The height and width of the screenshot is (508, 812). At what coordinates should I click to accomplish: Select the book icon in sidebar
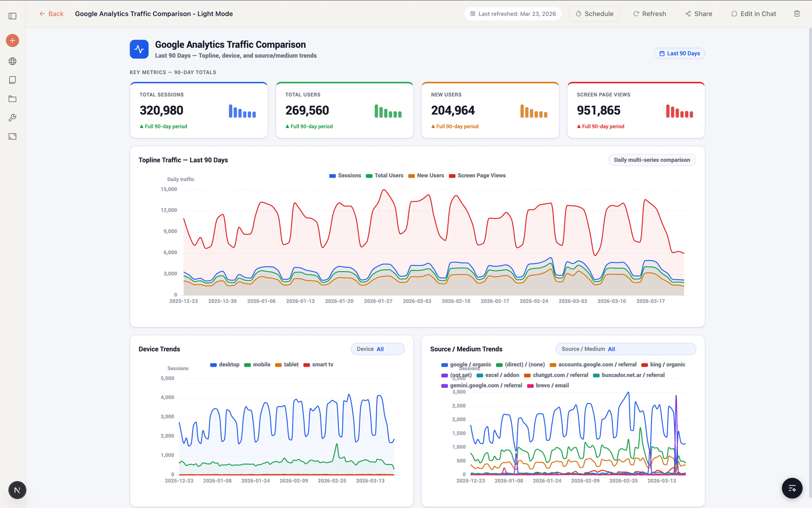12,80
